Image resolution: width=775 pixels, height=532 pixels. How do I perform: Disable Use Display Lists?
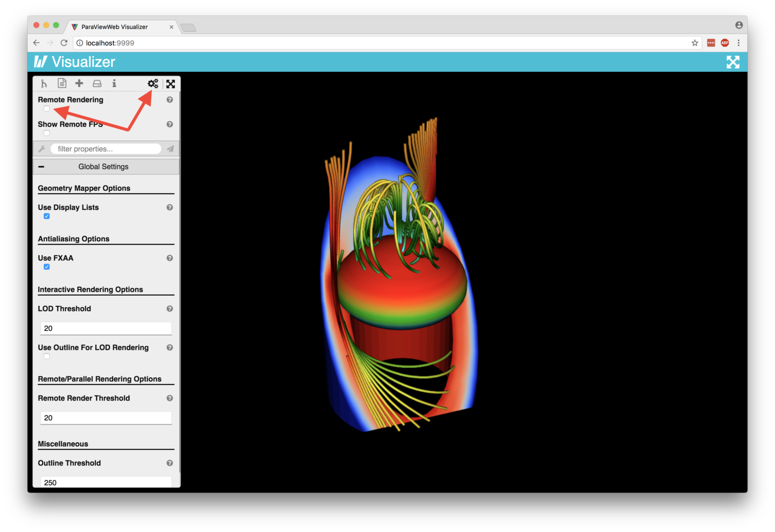click(46, 216)
